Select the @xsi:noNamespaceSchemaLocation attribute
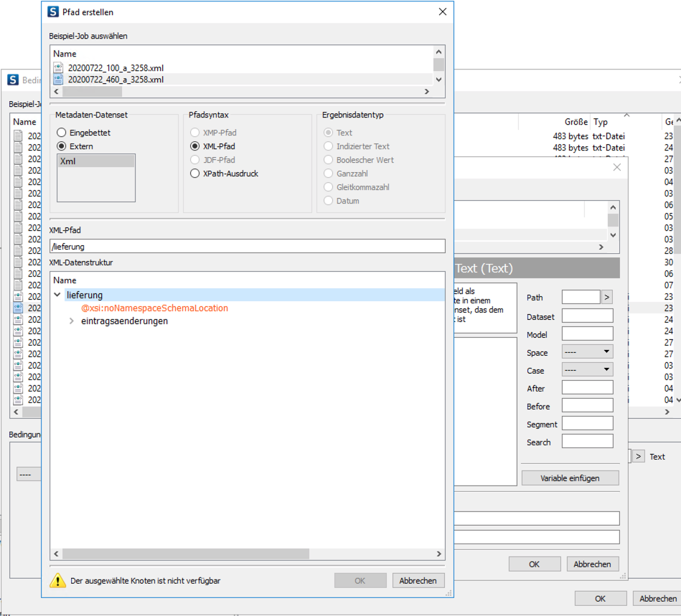 [x=154, y=308]
